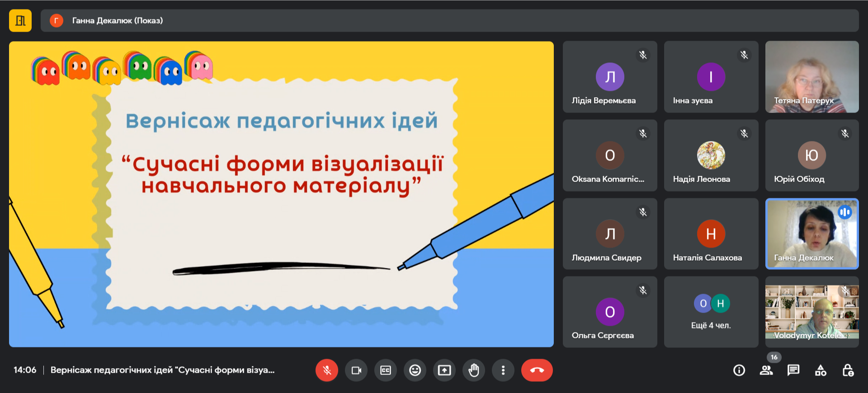The height and width of the screenshot is (393, 868).
Task: Turn on closed captions
Action: click(x=386, y=370)
